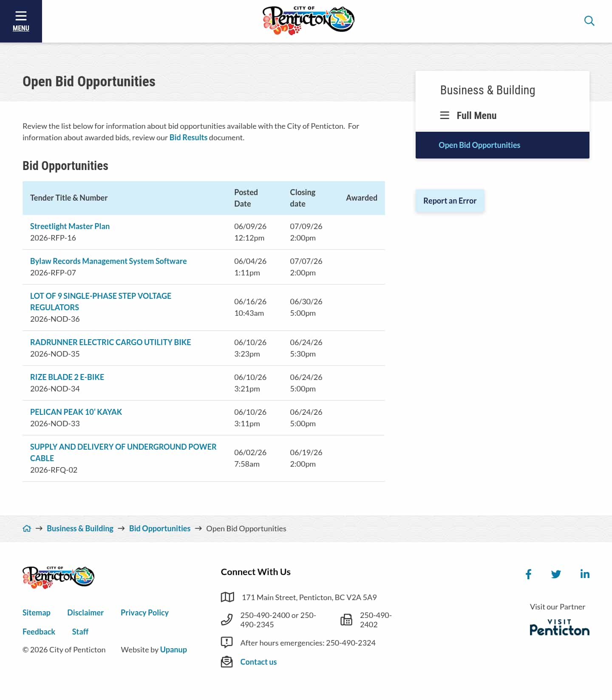Screen dimensions: 612x700
Task: Open the Privacy Policy footer link
Action: 144,612
